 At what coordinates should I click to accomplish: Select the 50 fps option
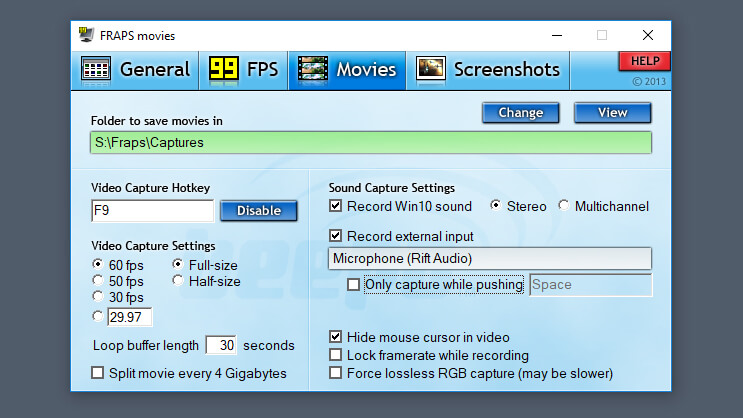point(118,281)
